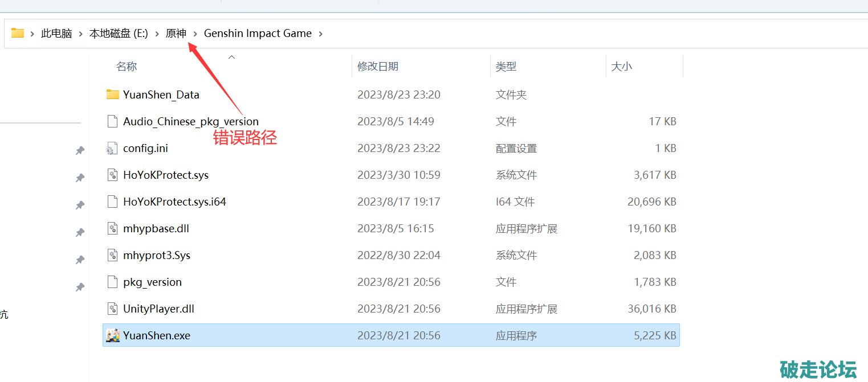Expand chevron between 此电脑 and 本地磁盘
The height and width of the screenshot is (382, 868).
point(81,34)
